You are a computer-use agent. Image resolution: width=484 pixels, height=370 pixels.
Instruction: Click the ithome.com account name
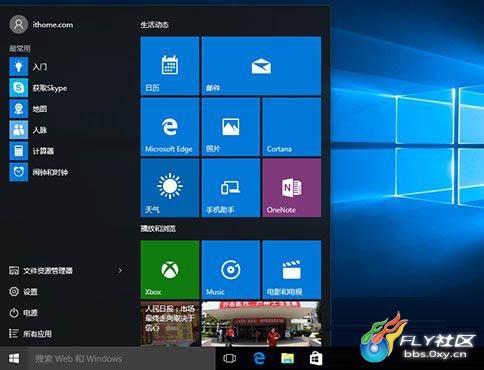(x=53, y=25)
